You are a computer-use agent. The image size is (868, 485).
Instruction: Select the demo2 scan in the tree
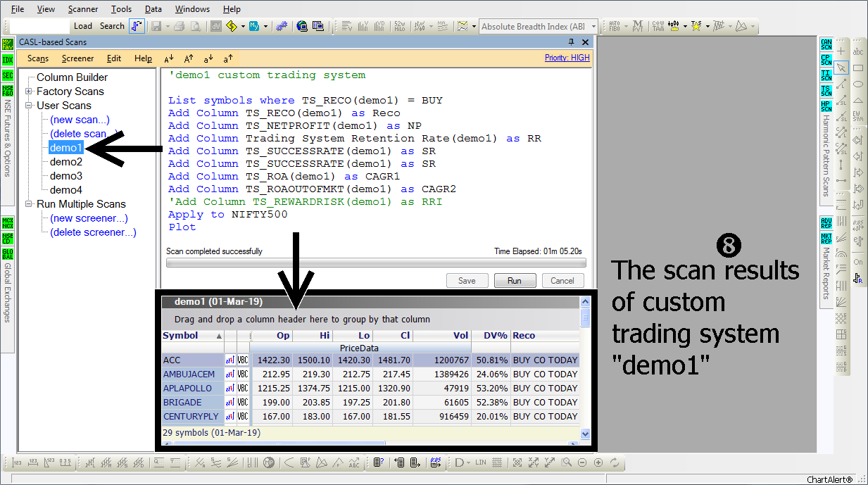(x=66, y=162)
